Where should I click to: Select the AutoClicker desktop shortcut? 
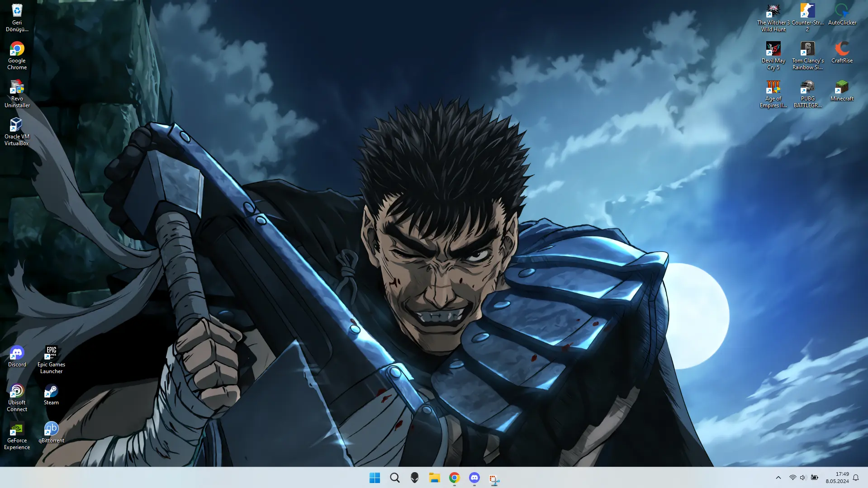click(x=842, y=14)
